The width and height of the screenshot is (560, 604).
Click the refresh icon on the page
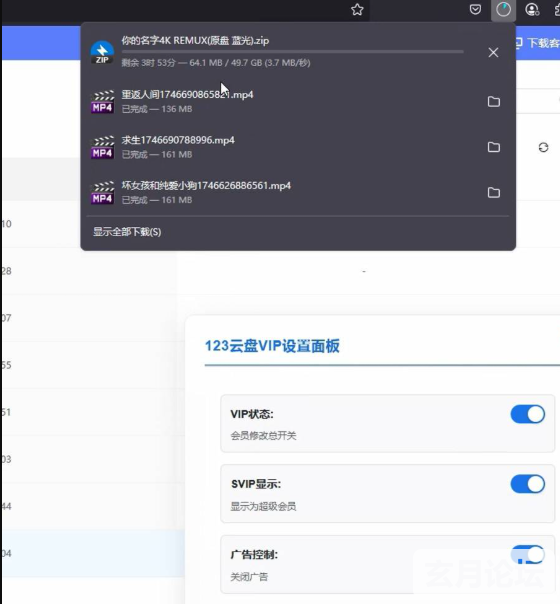(x=543, y=147)
